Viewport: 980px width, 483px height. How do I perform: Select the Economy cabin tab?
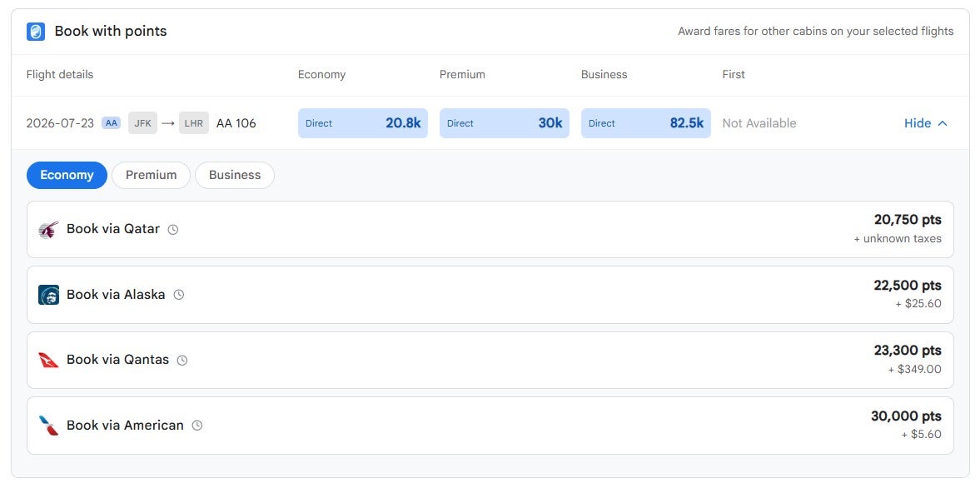tap(67, 175)
